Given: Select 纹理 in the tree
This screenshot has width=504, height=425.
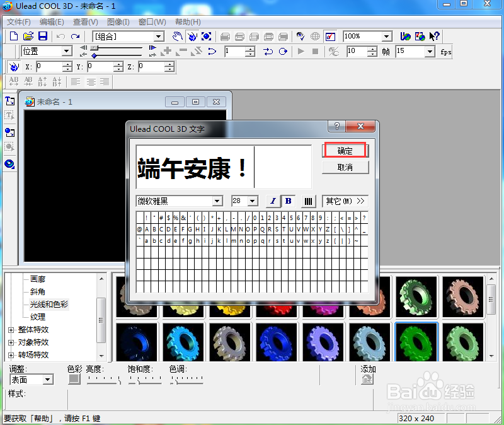Looking at the screenshot, I should point(38,317).
